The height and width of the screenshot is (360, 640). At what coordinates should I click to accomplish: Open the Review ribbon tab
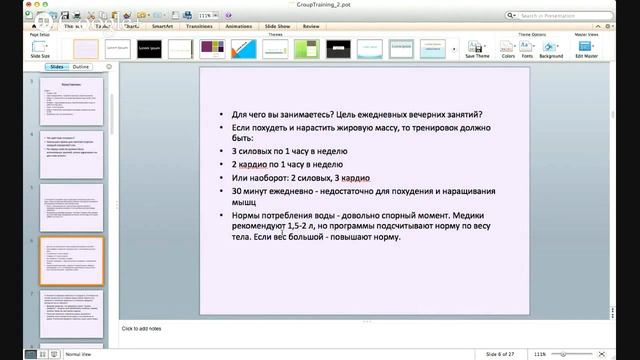point(311,26)
